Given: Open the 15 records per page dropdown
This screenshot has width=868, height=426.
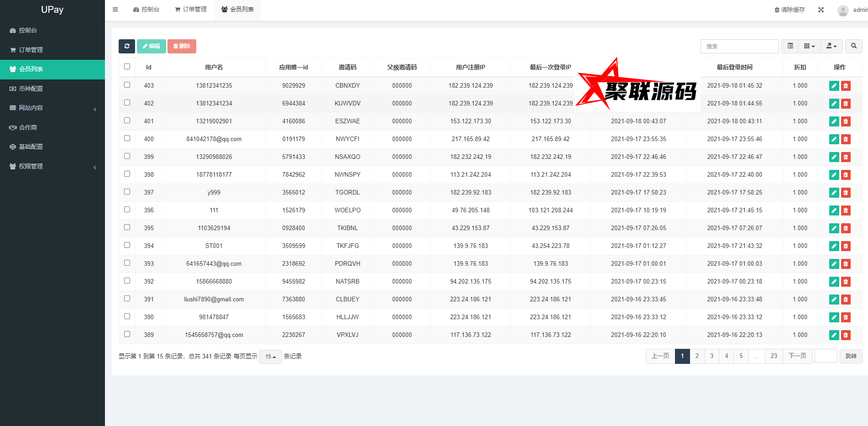Looking at the screenshot, I should (x=270, y=357).
